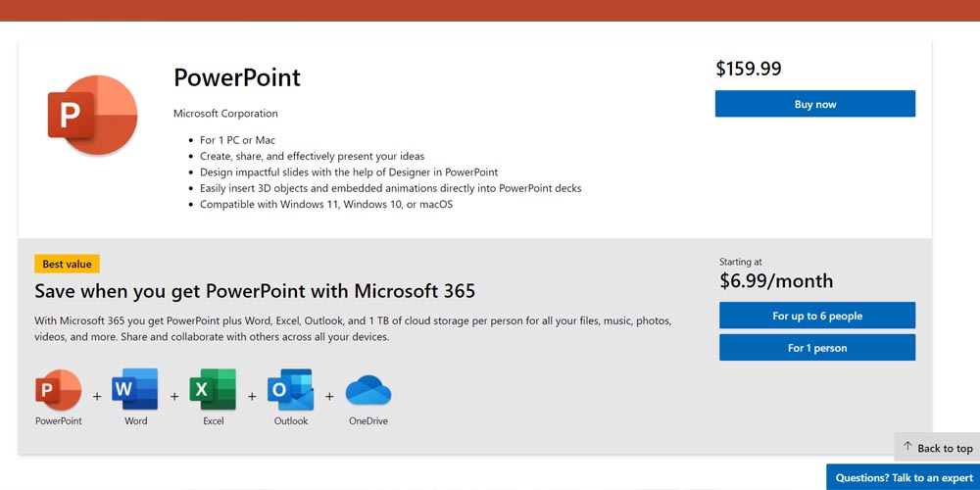This screenshot has width=980, height=490.
Task: Click the Outlook app icon
Action: [x=290, y=389]
